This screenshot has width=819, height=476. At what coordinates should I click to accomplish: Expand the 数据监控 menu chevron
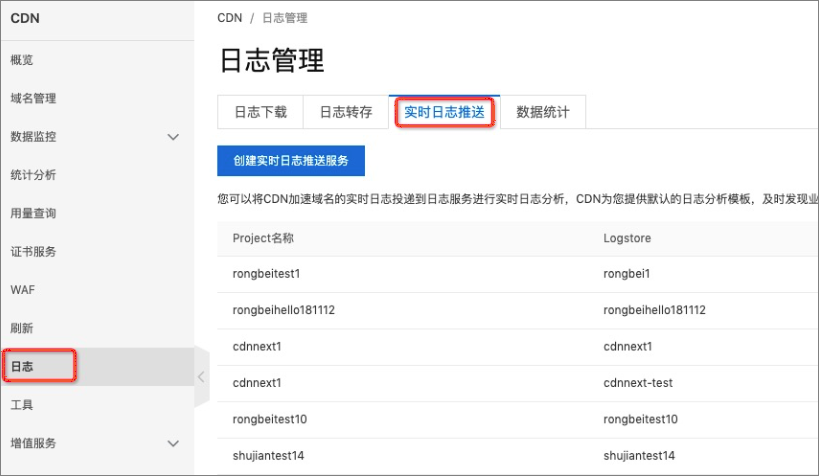point(173,137)
